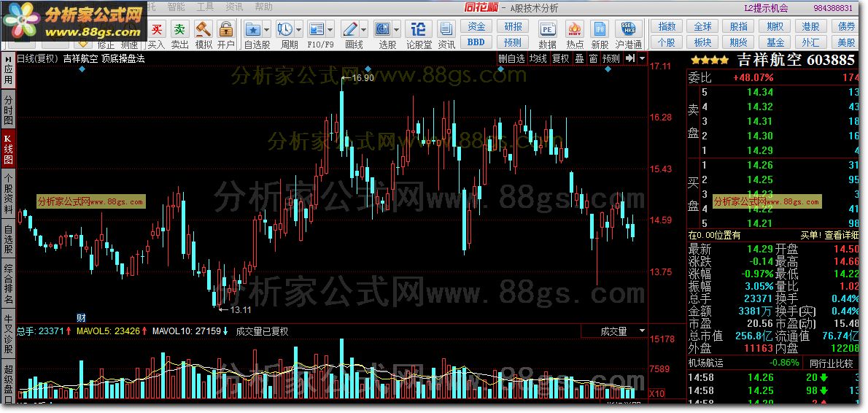Click the 板块 button
Screen dimensions: 868x413
point(702,42)
